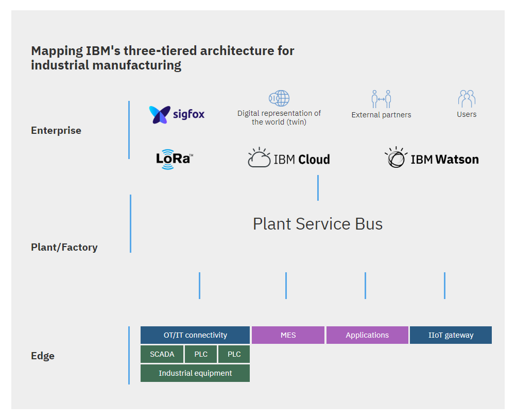Select the Users group icon
The width and height of the screenshot is (516, 420).
467,98
